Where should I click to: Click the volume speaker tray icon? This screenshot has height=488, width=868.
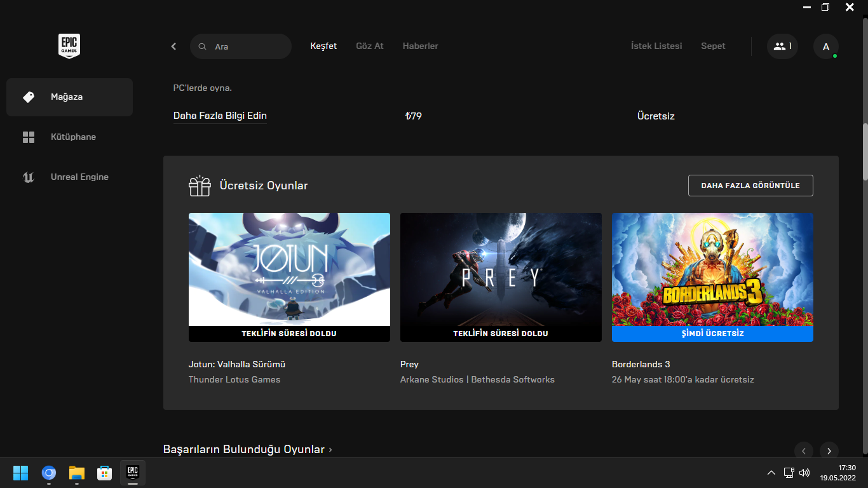pyautogui.click(x=804, y=473)
